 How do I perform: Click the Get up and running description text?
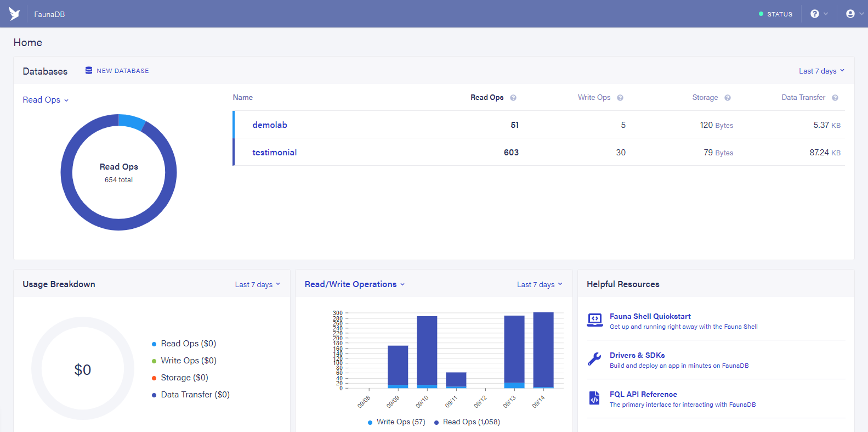pos(684,327)
